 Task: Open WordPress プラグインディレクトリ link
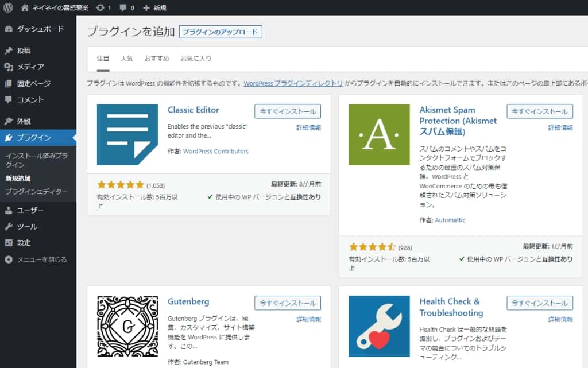click(x=293, y=83)
